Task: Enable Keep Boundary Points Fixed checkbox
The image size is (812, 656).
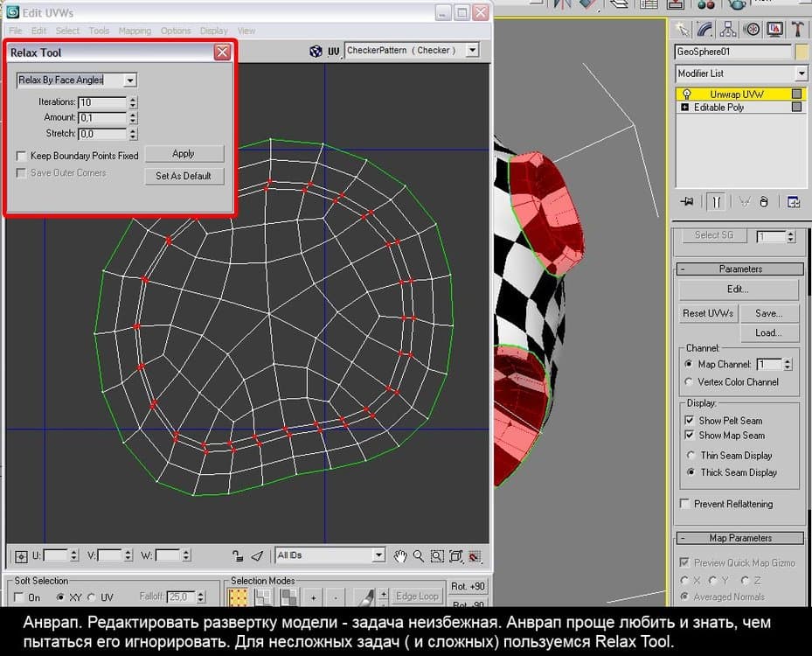Action: pos(21,156)
